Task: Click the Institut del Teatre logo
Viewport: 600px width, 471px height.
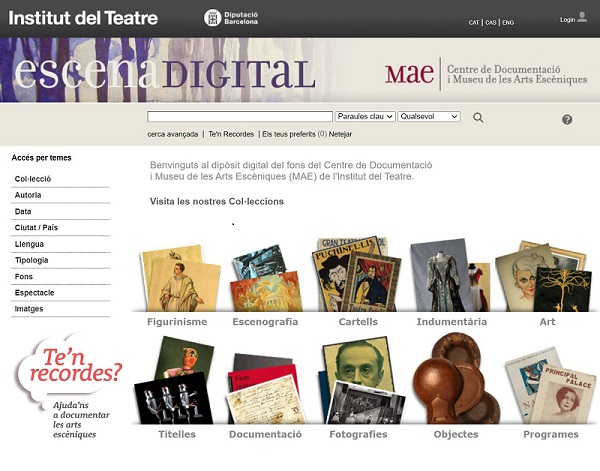Action: (x=83, y=18)
